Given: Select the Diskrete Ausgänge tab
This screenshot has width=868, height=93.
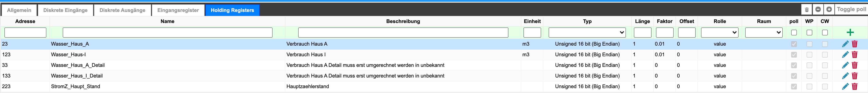Looking at the screenshot, I should (122, 10).
